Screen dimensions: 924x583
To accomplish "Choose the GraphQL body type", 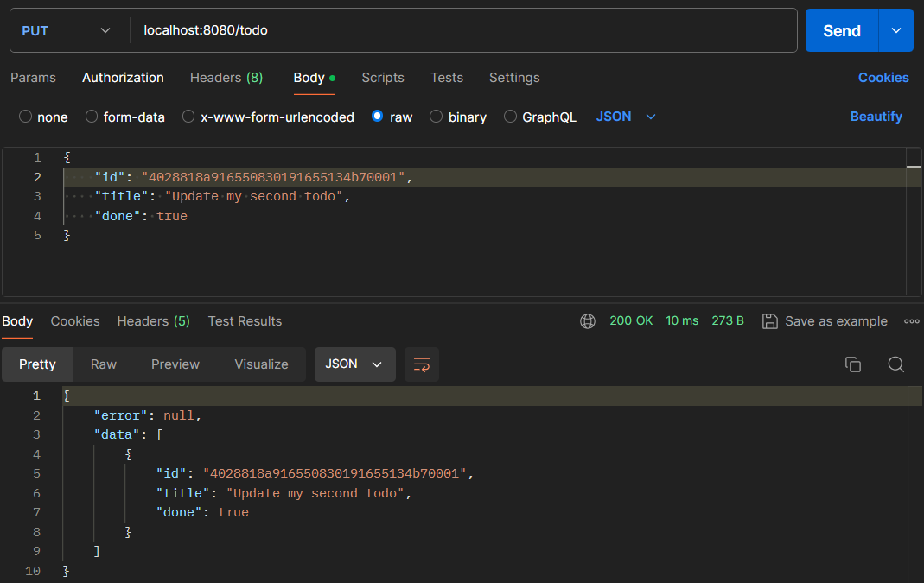I will [x=511, y=117].
